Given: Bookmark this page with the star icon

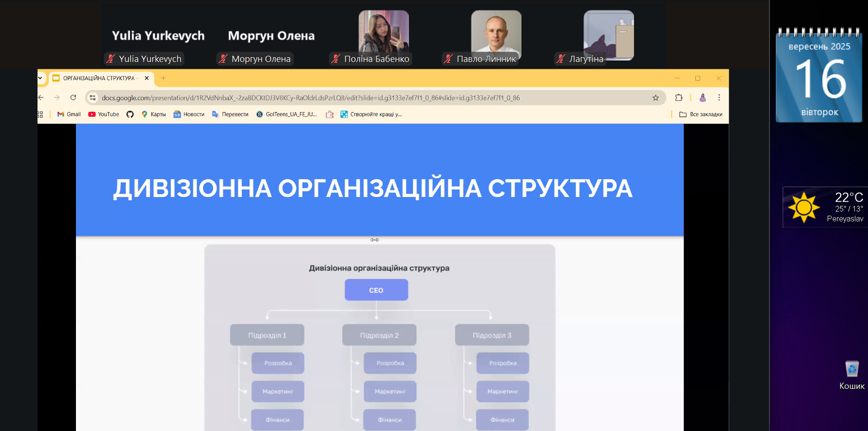Looking at the screenshot, I should 655,98.
